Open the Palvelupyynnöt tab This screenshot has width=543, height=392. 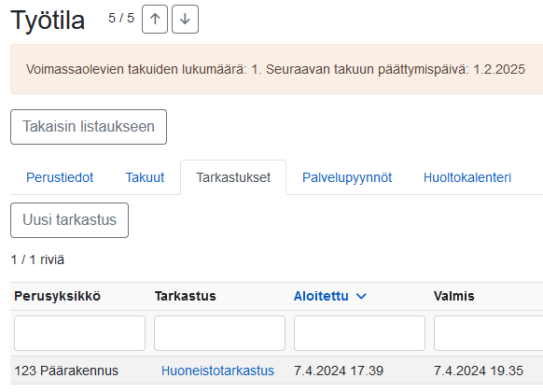pos(347,177)
